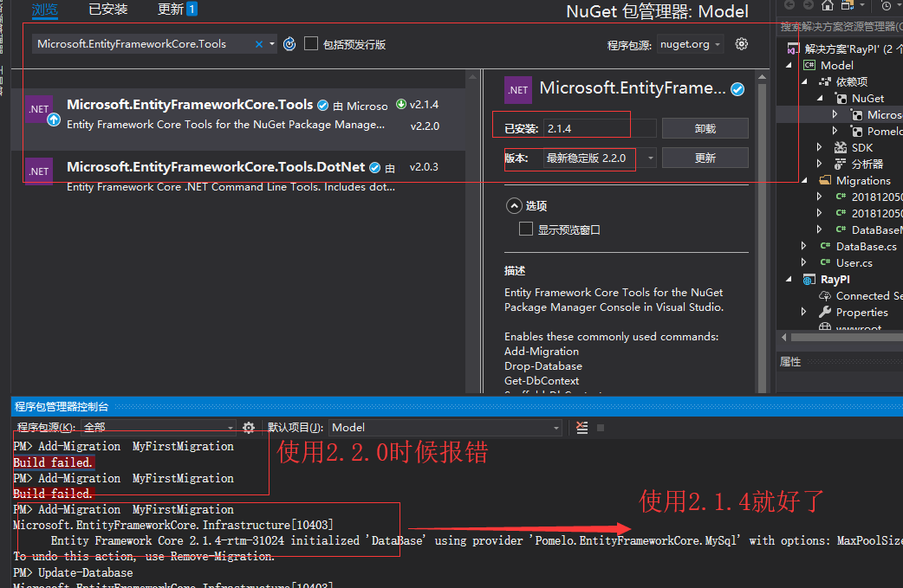Expand the Pomelo package node
The width and height of the screenshot is (903, 588).
click(x=835, y=131)
